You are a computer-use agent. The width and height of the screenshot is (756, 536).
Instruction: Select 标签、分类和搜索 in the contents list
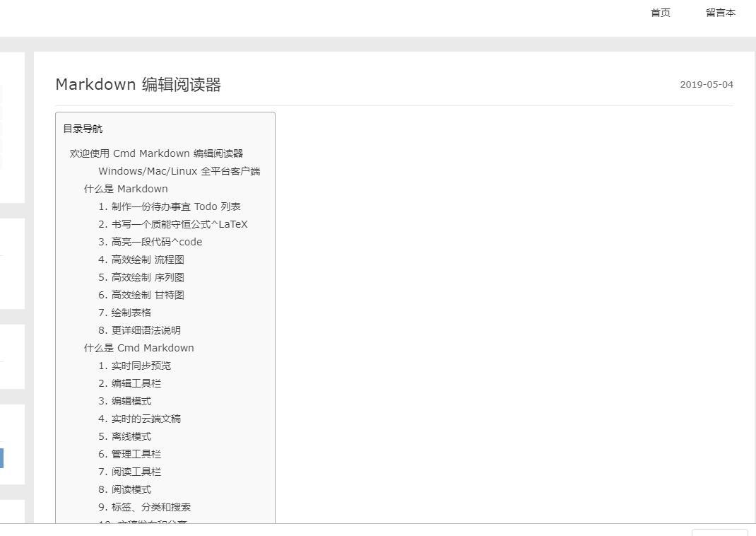coord(150,507)
